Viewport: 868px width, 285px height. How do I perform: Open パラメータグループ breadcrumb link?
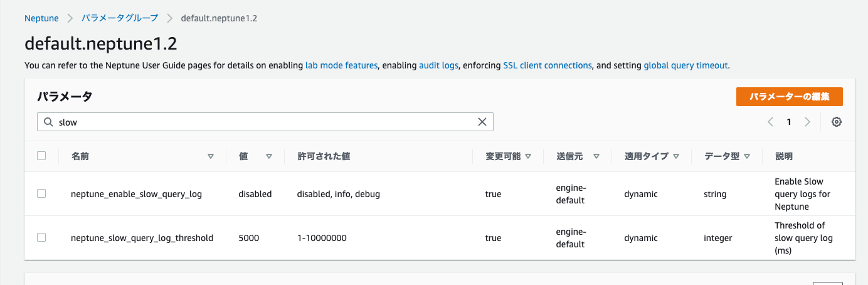[x=120, y=18]
